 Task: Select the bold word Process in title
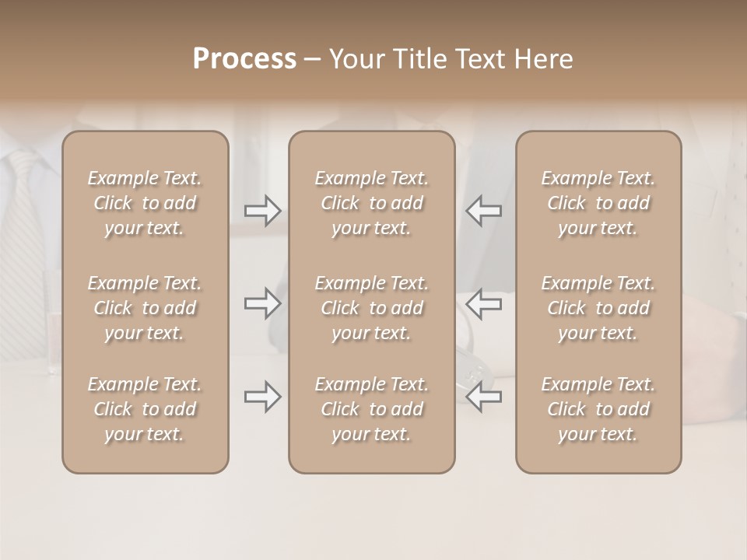[x=244, y=59]
